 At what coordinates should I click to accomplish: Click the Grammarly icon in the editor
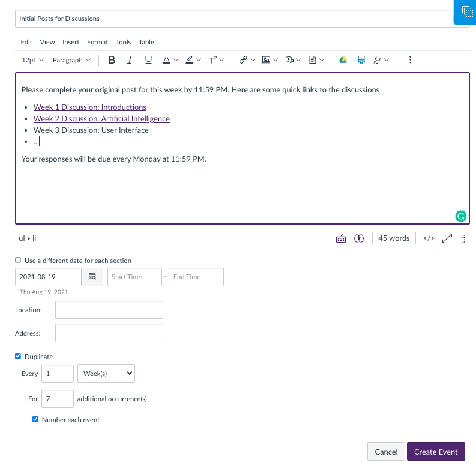tap(460, 216)
